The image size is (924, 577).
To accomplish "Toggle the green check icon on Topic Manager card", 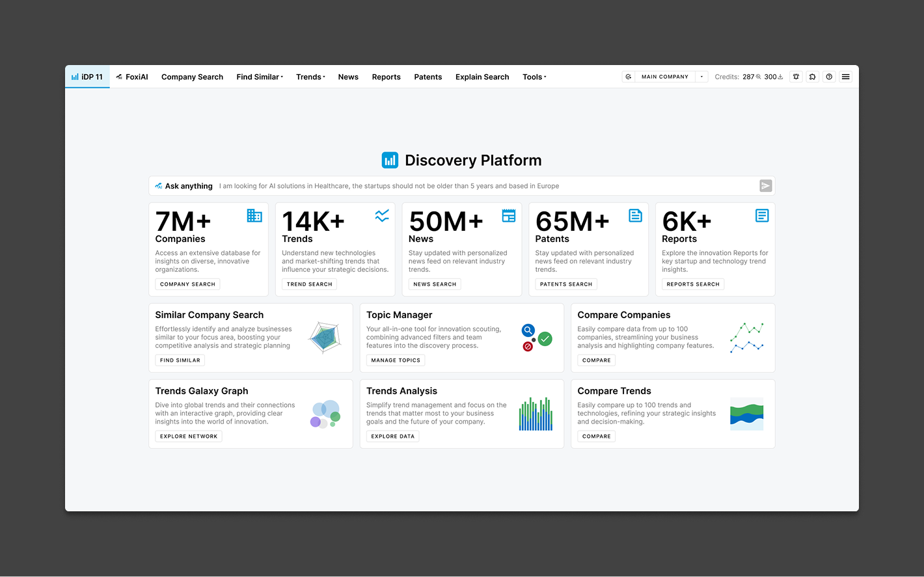I will (545, 339).
